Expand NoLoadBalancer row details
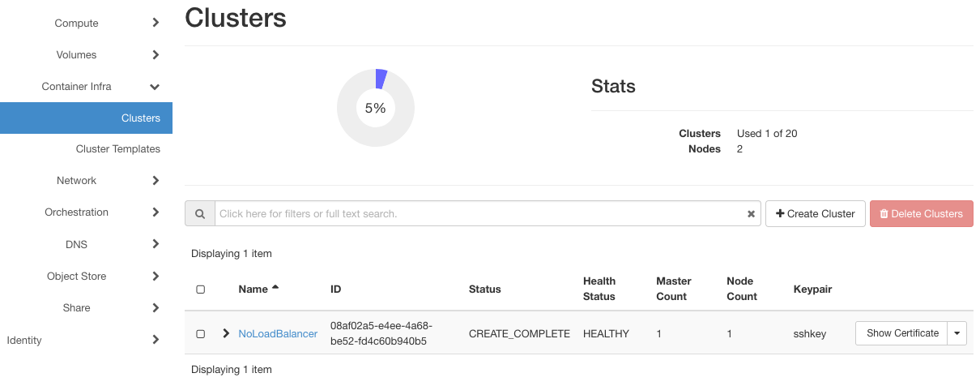The height and width of the screenshot is (386, 980). point(226,333)
